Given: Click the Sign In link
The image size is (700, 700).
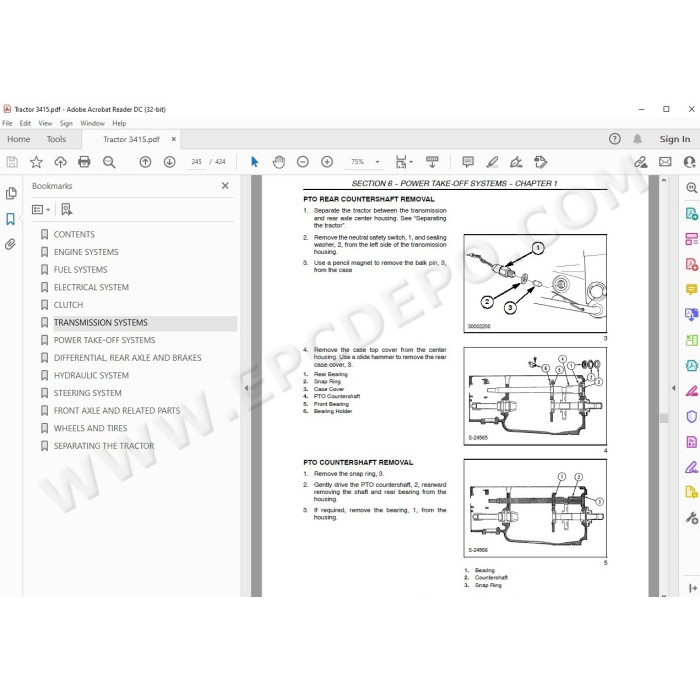Looking at the screenshot, I should [675, 139].
